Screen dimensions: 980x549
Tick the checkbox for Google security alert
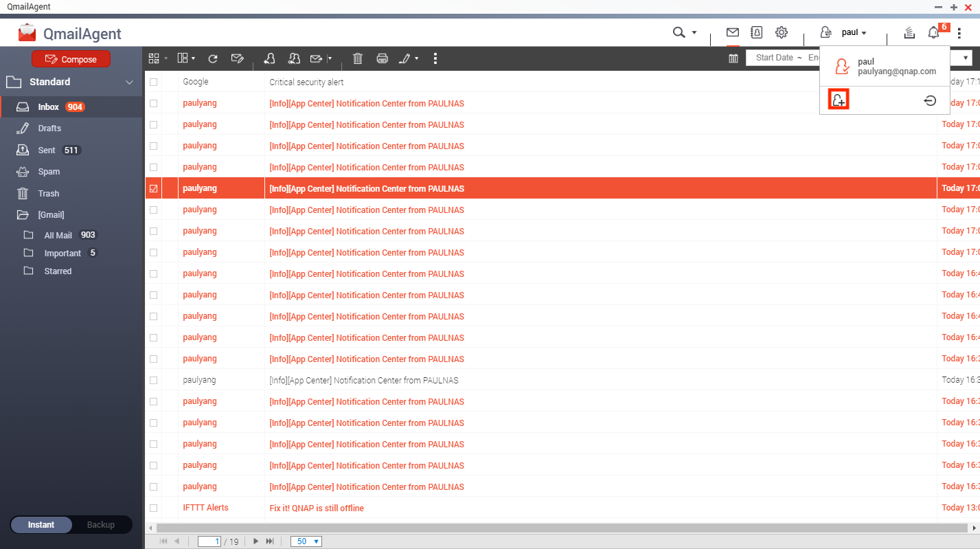click(154, 82)
